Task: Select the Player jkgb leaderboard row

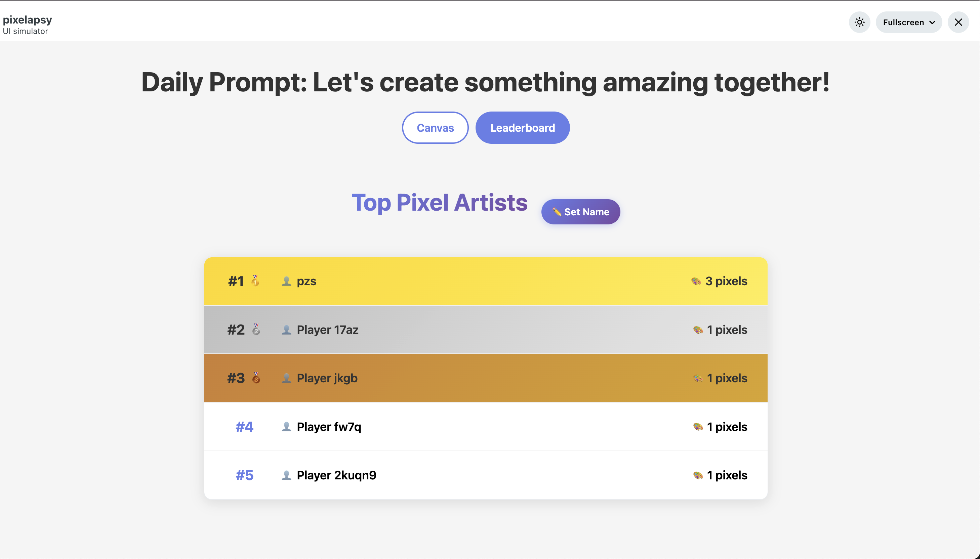Action: [x=485, y=378]
